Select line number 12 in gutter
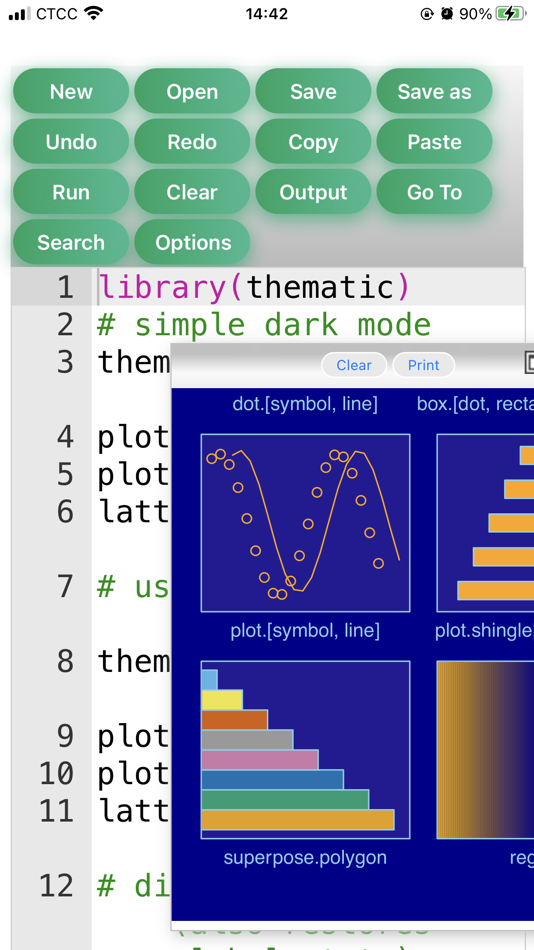This screenshot has width=534, height=950. [x=57, y=886]
